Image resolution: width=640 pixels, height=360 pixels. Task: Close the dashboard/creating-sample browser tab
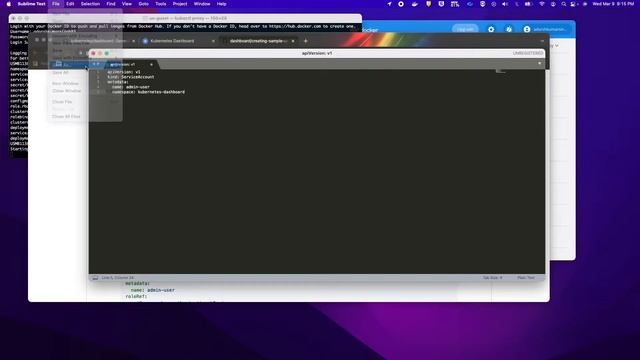click(x=293, y=41)
